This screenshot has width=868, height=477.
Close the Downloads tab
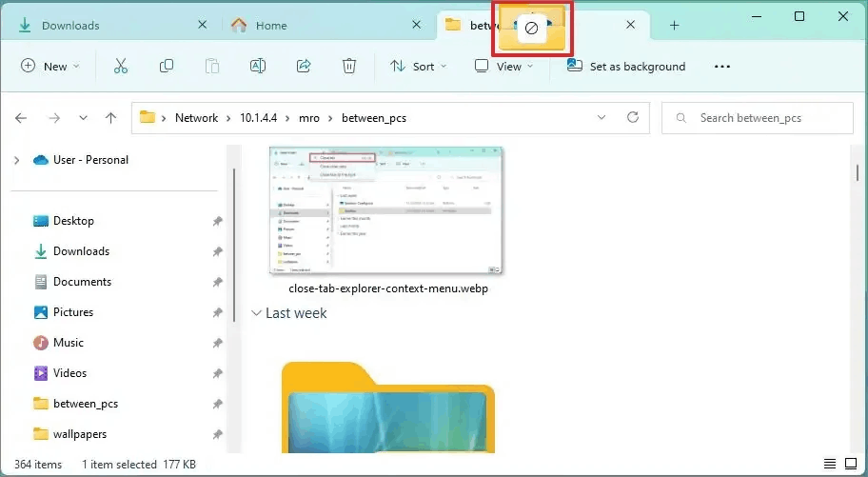pos(203,25)
